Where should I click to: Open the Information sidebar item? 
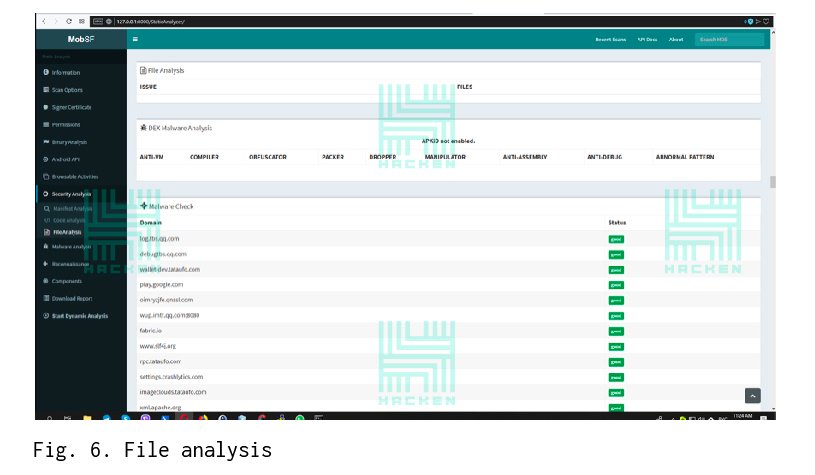pyautogui.click(x=65, y=72)
